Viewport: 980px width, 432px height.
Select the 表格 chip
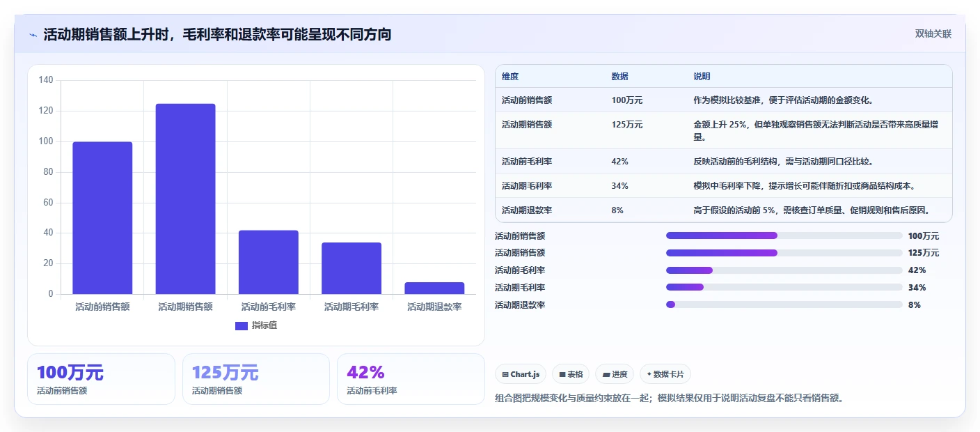click(x=571, y=374)
